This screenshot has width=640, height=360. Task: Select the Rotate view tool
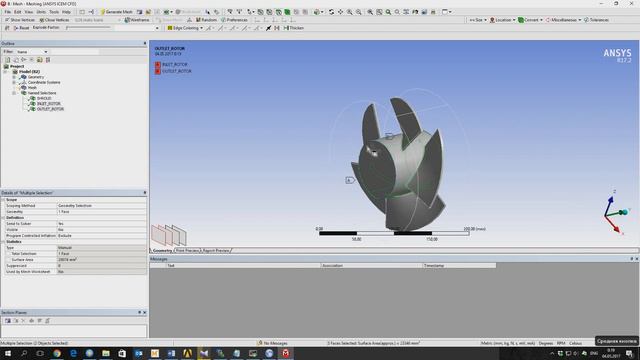click(331, 12)
